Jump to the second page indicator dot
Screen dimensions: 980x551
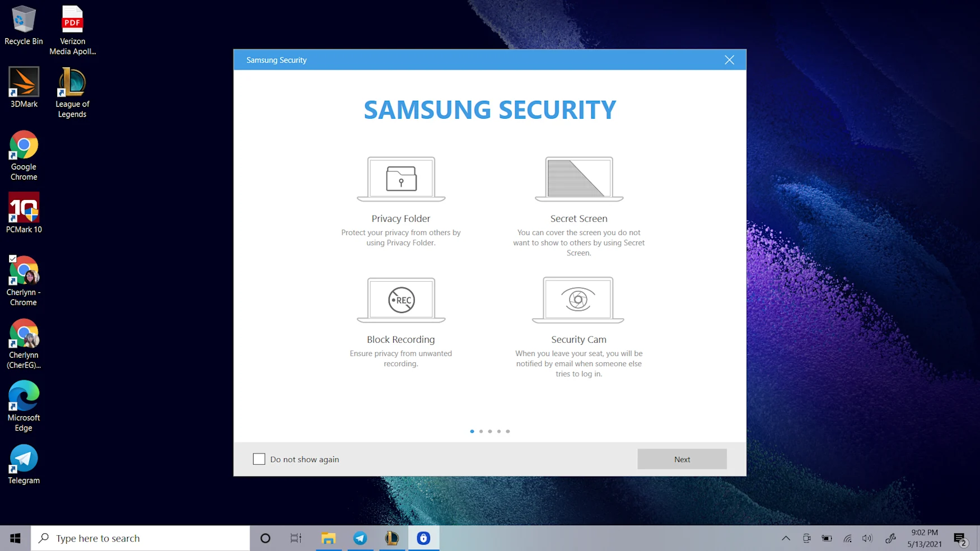pos(481,431)
